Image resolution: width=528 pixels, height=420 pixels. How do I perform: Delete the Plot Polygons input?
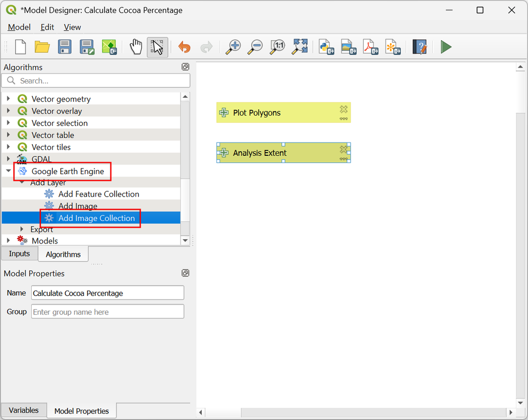(x=344, y=109)
